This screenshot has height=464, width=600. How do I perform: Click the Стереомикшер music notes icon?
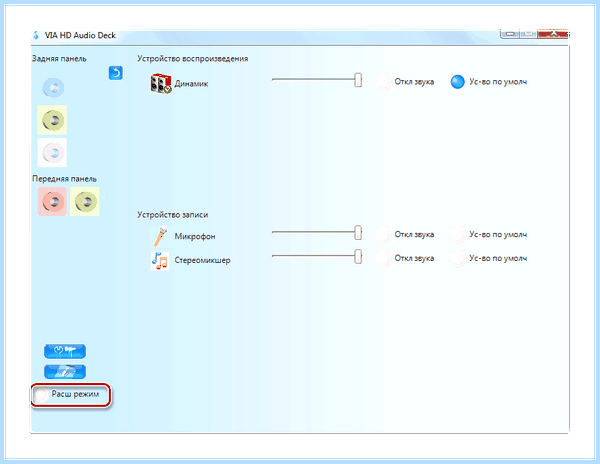pos(160,260)
